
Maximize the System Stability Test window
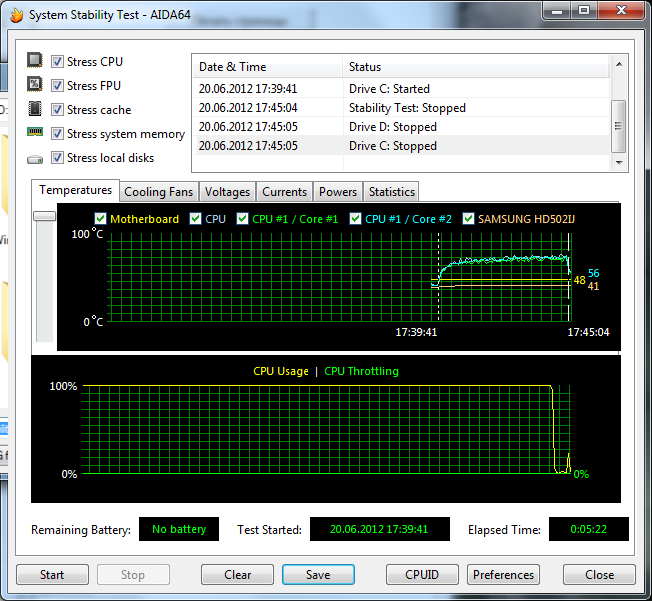[x=584, y=11]
